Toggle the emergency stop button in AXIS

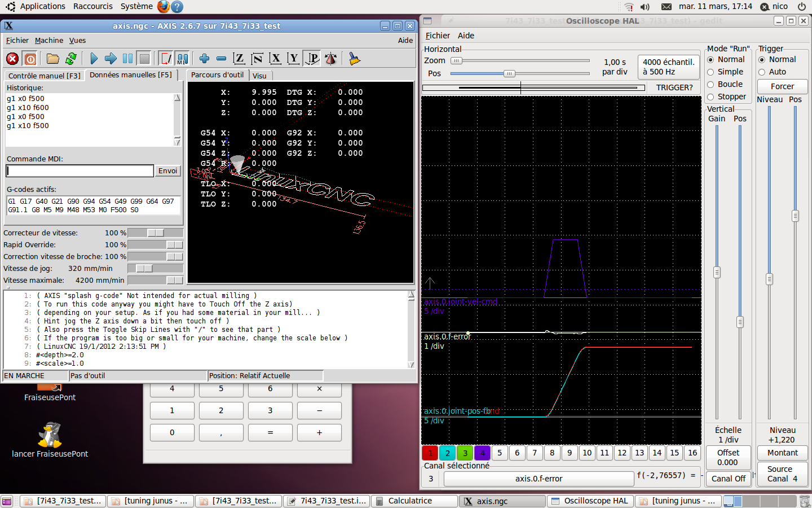point(12,59)
